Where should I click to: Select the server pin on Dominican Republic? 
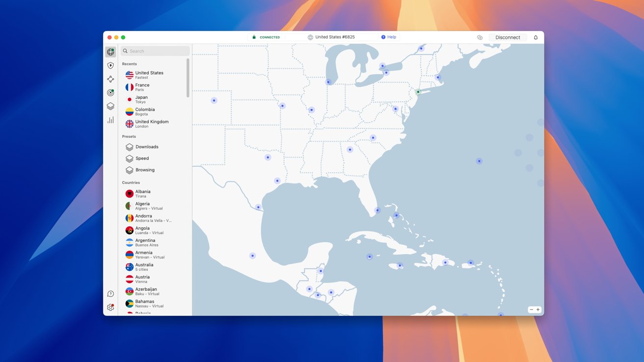[445, 262]
